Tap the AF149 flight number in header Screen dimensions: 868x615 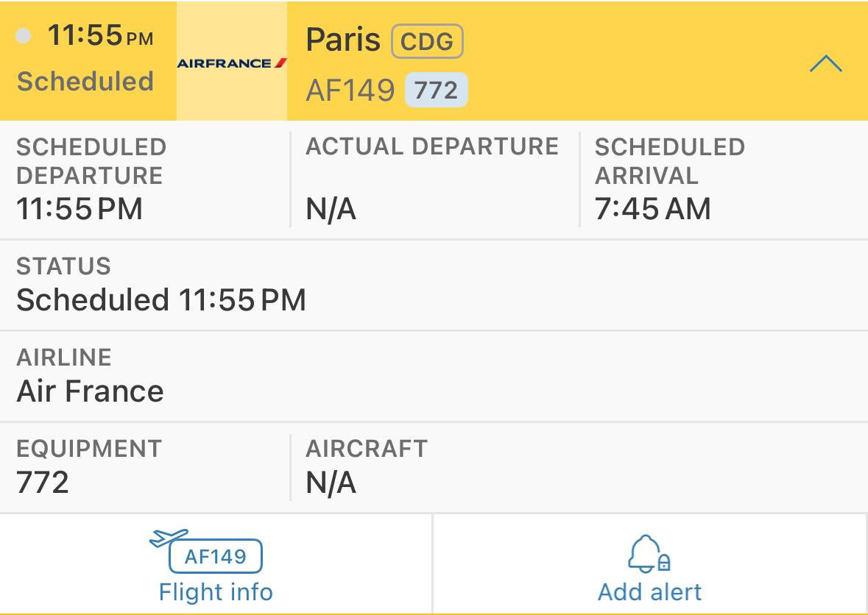pos(350,90)
